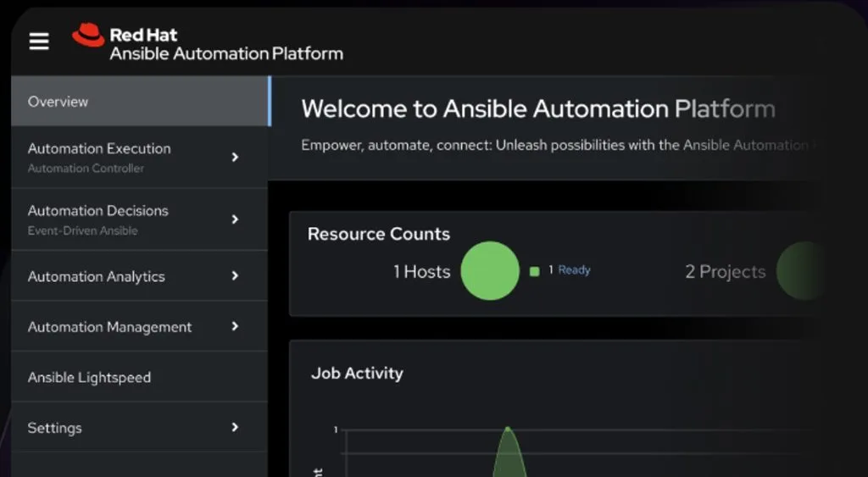Viewport: 868px width, 477px height.
Task: Click the "2 Projects" count text
Action: (726, 272)
